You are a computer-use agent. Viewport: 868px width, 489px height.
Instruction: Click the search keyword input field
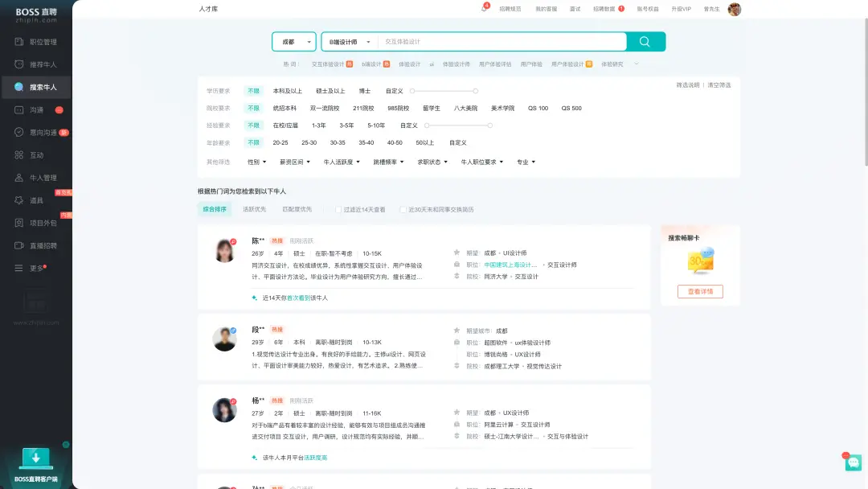tap(498, 42)
